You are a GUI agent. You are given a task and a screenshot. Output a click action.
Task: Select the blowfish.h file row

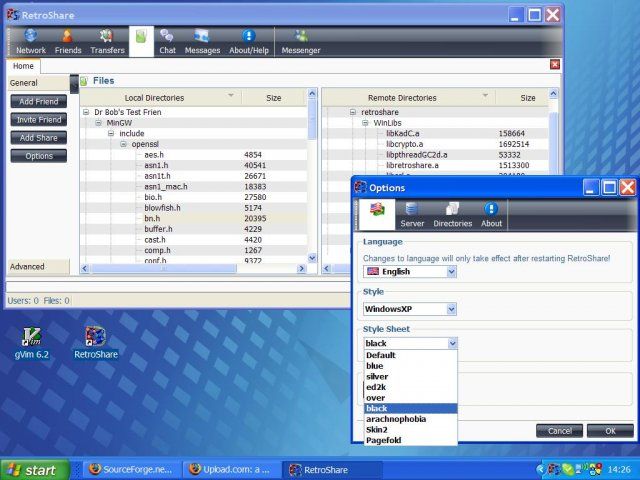[194, 208]
